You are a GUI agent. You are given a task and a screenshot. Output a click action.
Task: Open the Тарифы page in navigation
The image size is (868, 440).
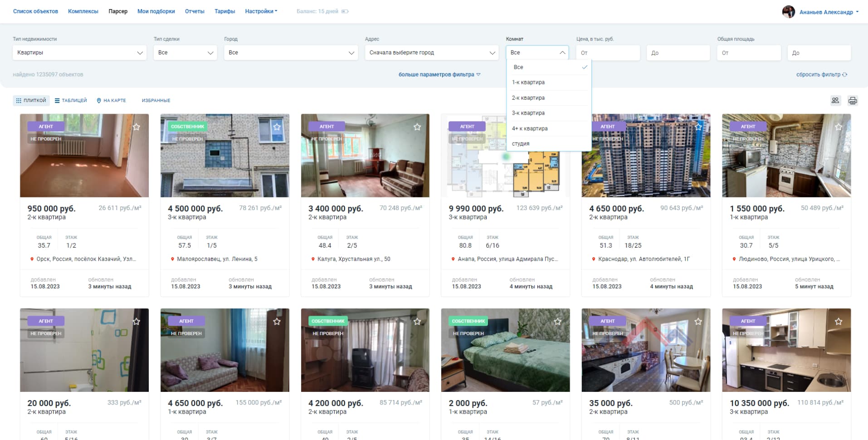tap(224, 11)
